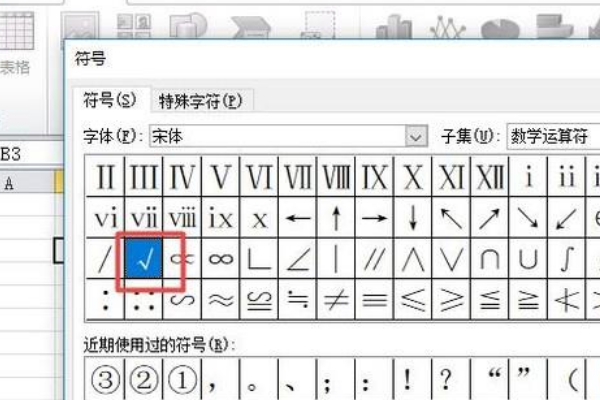The image size is (600, 400).
Task: Choose the parallel lines ∥ symbol
Action: (x=374, y=259)
